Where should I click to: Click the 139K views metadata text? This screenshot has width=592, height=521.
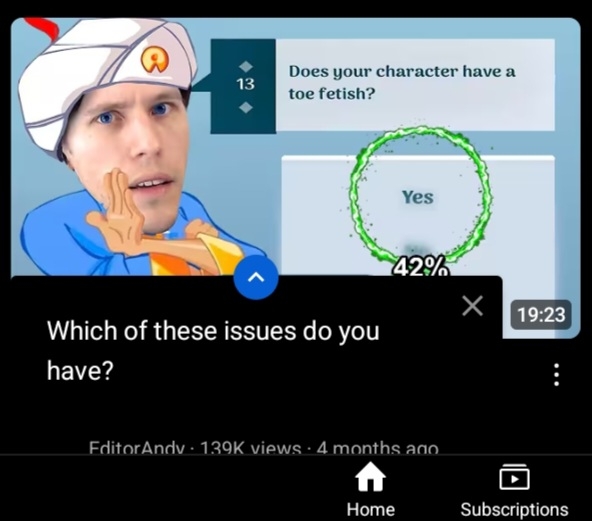tap(250, 449)
